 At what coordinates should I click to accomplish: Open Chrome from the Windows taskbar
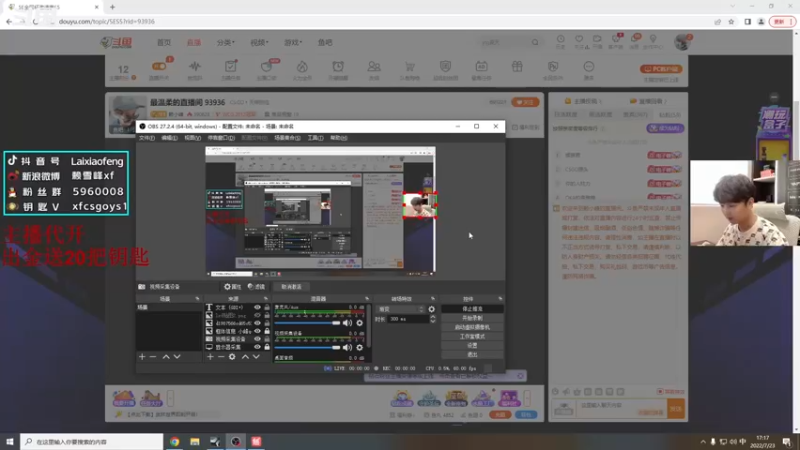[x=174, y=442]
